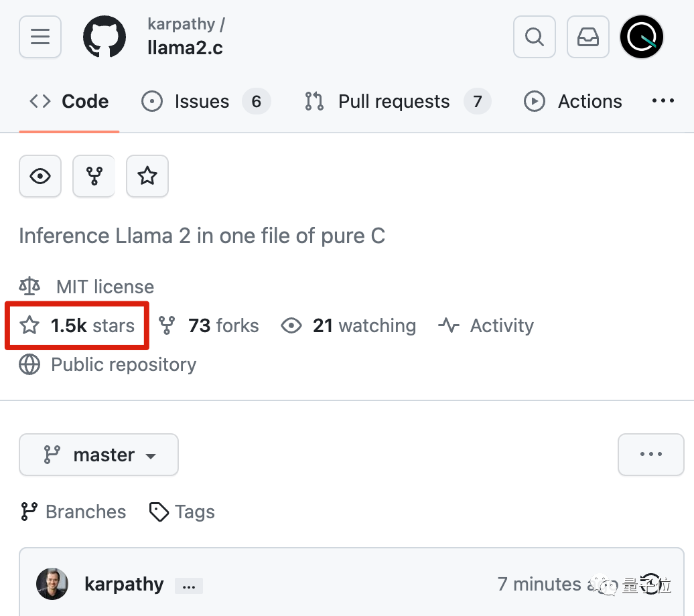
Task: Open the MIT license link
Action: pyautogui.click(x=105, y=287)
